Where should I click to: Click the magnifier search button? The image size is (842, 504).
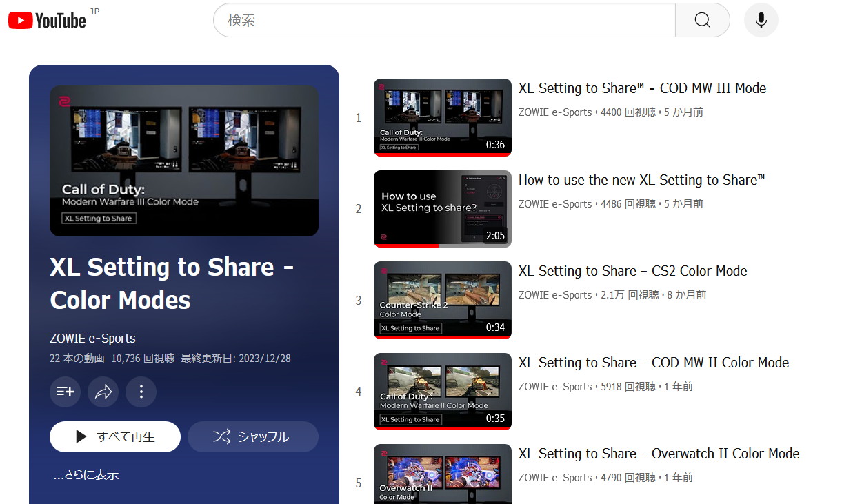pyautogui.click(x=702, y=20)
